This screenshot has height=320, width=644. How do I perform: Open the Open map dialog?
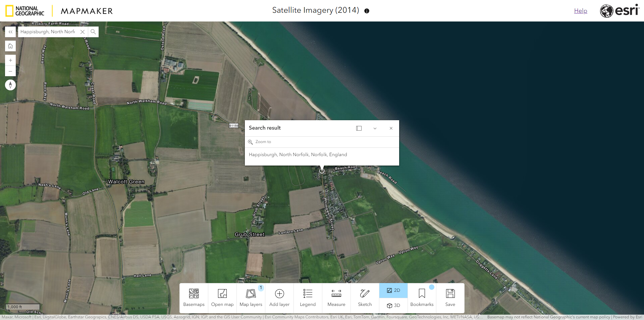click(222, 298)
